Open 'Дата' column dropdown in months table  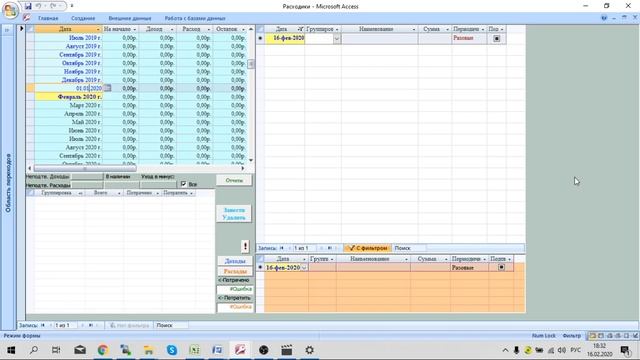tap(98, 29)
